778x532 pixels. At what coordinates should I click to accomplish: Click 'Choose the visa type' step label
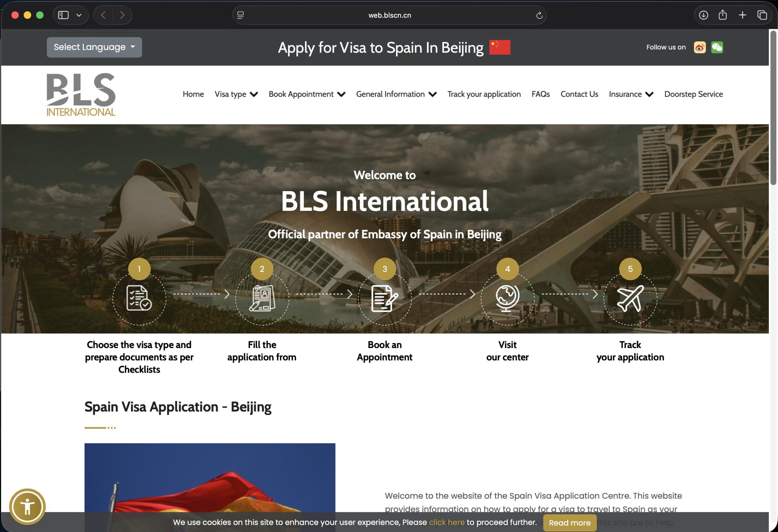(x=139, y=357)
